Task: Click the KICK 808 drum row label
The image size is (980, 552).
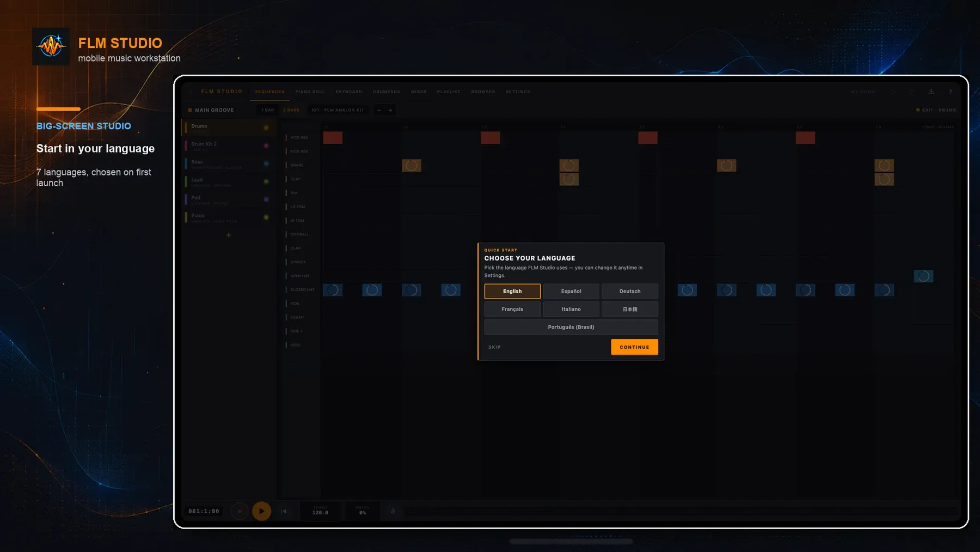Action: (x=299, y=137)
